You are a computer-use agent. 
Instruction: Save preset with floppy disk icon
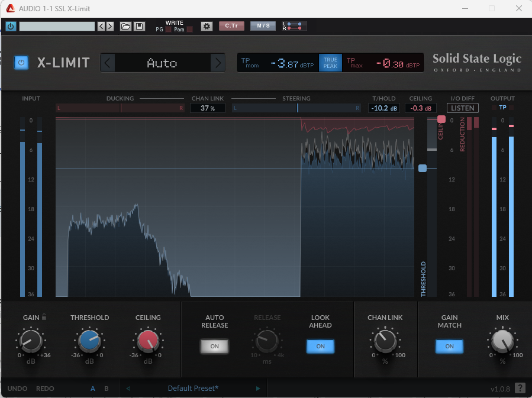[x=139, y=26]
